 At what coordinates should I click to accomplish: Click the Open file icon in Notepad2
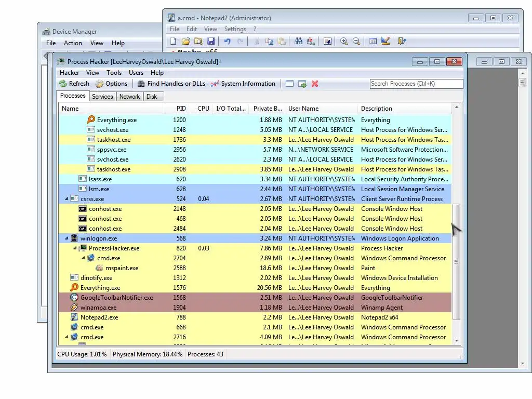click(185, 41)
